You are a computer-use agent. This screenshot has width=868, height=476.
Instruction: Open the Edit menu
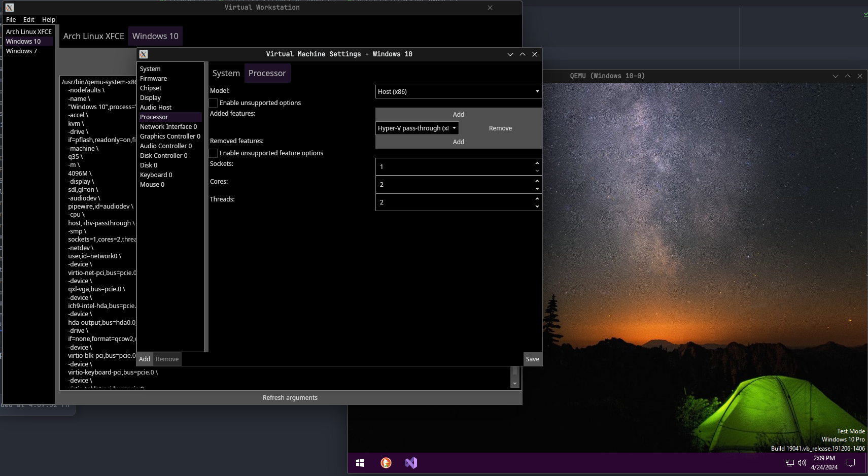pos(29,20)
